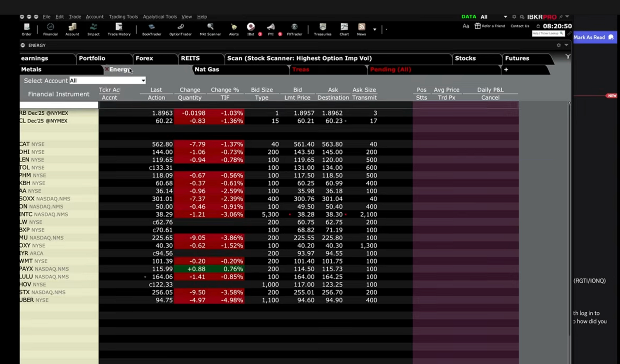The width and height of the screenshot is (620, 364).
Task: Switch to the Forex tab
Action: click(155, 58)
